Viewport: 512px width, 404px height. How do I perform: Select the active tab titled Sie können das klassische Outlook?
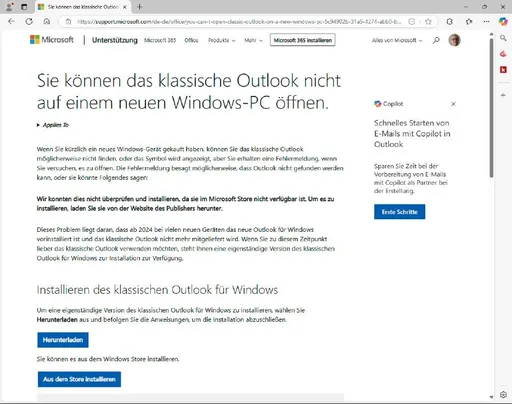point(82,7)
